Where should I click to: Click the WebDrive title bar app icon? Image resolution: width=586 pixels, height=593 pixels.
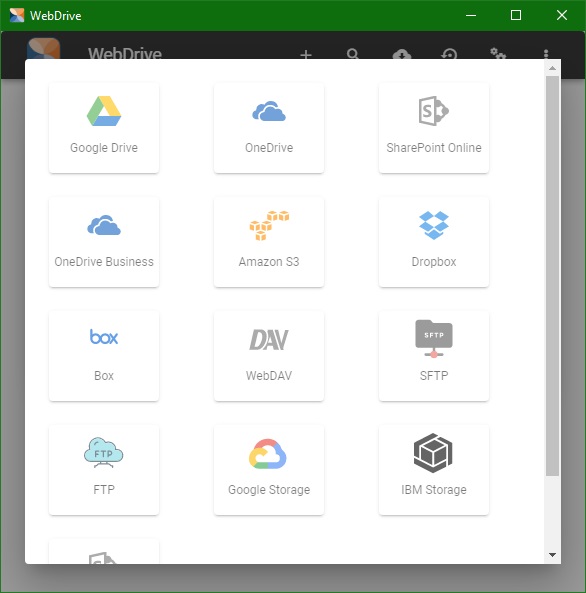click(x=17, y=15)
